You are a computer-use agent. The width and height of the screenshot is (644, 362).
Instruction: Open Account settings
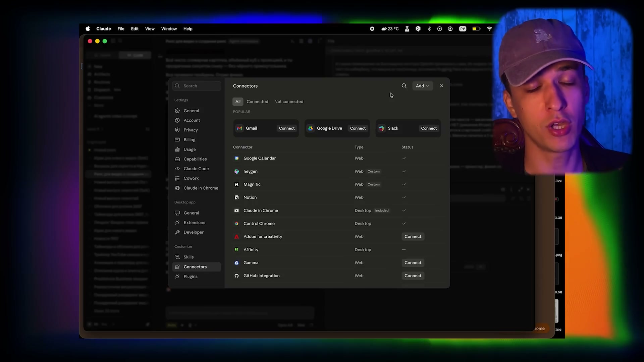click(x=197, y=120)
